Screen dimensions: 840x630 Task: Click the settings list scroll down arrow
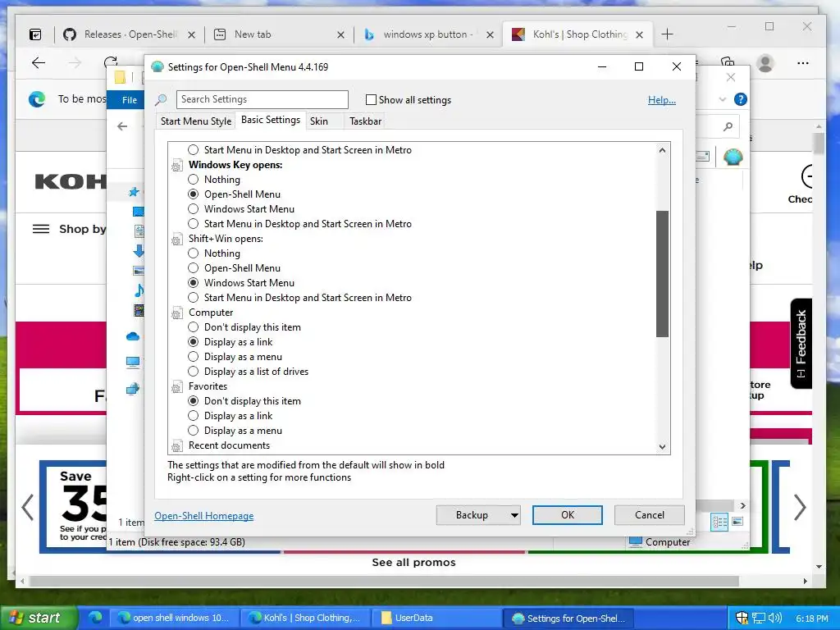pos(663,447)
